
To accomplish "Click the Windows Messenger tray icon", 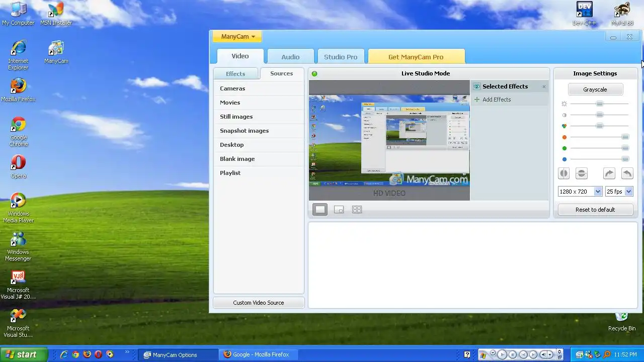I will click(x=588, y=355).
